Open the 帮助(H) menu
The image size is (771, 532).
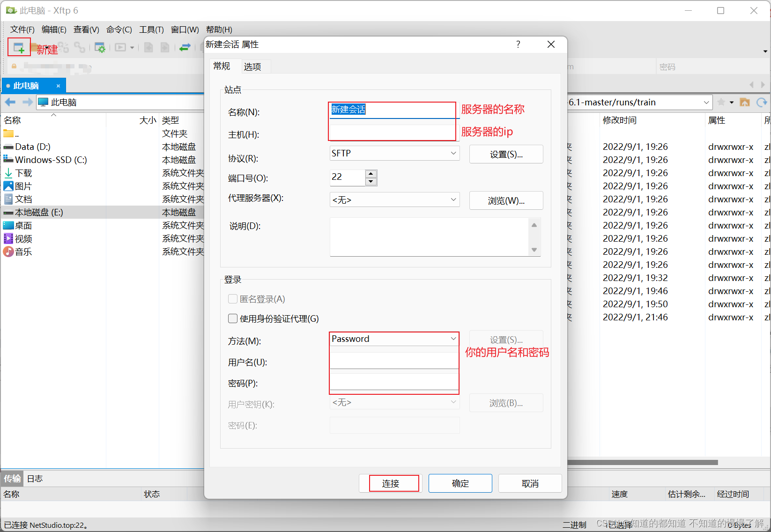(x=219, y=30)
